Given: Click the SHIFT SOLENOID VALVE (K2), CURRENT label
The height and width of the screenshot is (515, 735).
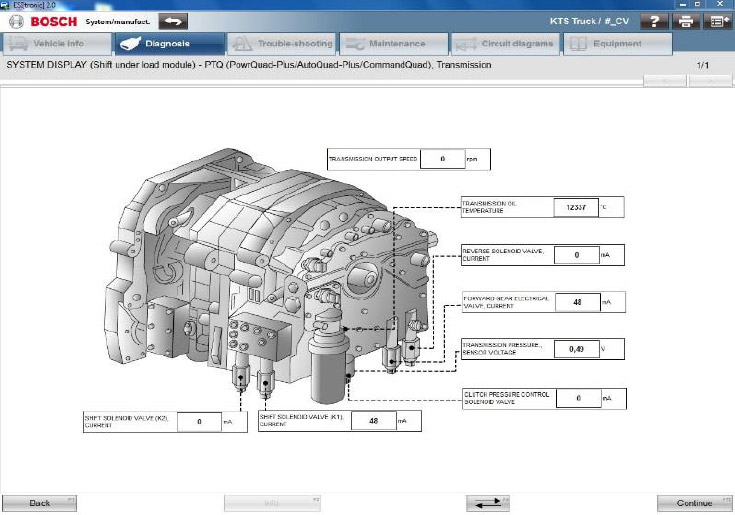Looking at the screenshot, I should coord(127,422).
